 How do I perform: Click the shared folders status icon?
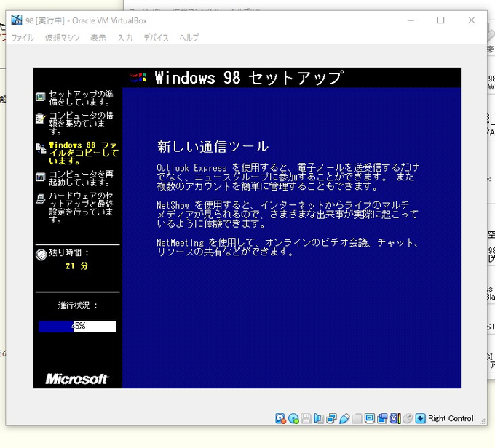pos(357,418)
